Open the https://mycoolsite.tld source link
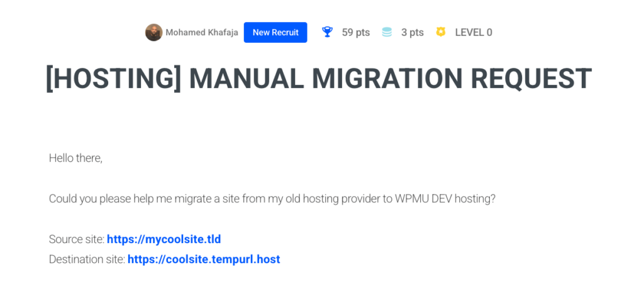This screenshot has width=644, height=289. [164, 239]
